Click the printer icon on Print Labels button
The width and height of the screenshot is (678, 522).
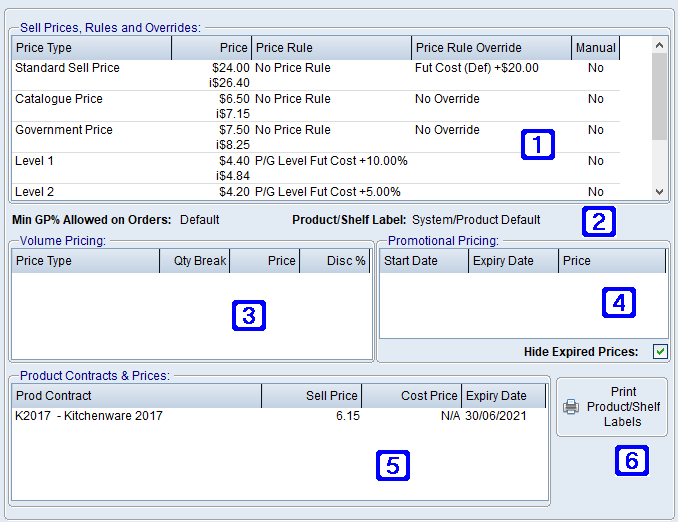tap(571, 407)
